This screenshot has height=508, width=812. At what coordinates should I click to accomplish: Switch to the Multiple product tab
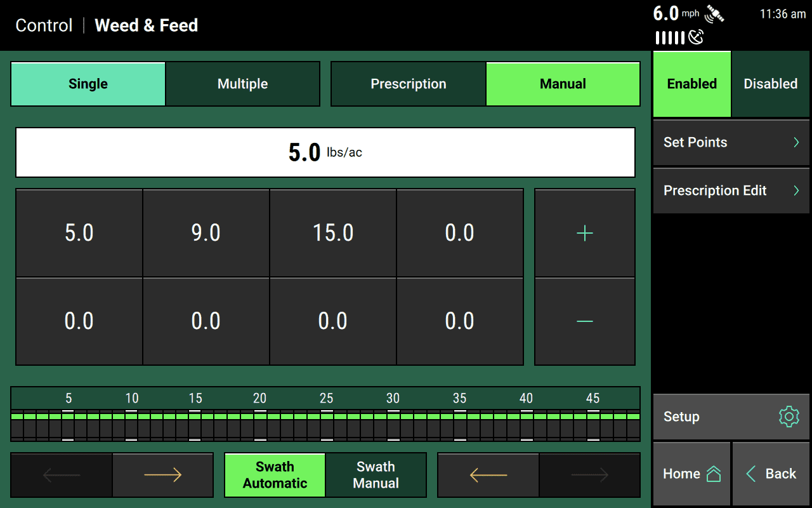242,84
